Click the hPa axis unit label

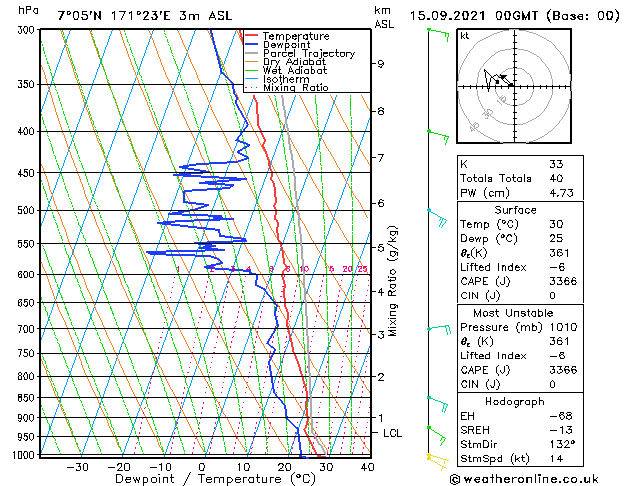click(x=28, y=11)
